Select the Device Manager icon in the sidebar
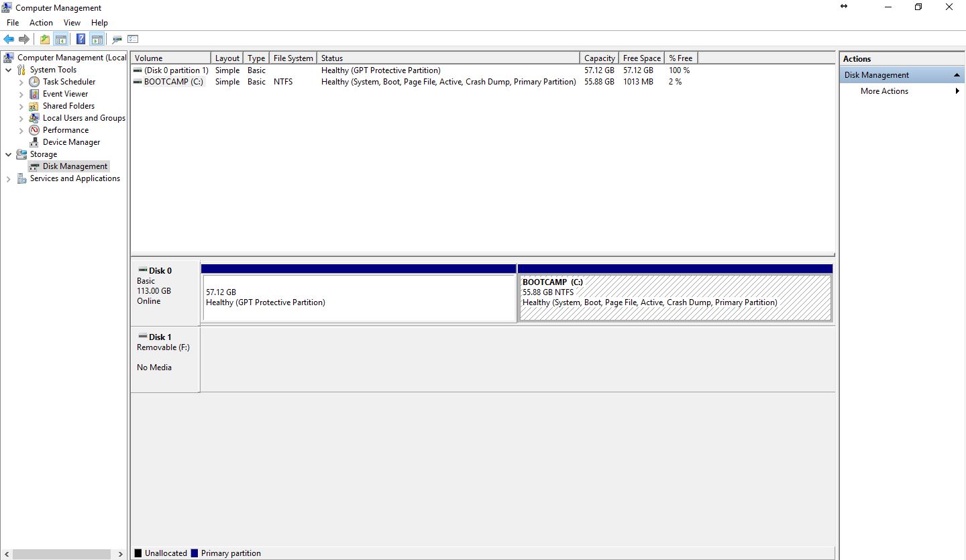Image resolution: width=966 pixels, height=560 pixels. click(34, 142)
